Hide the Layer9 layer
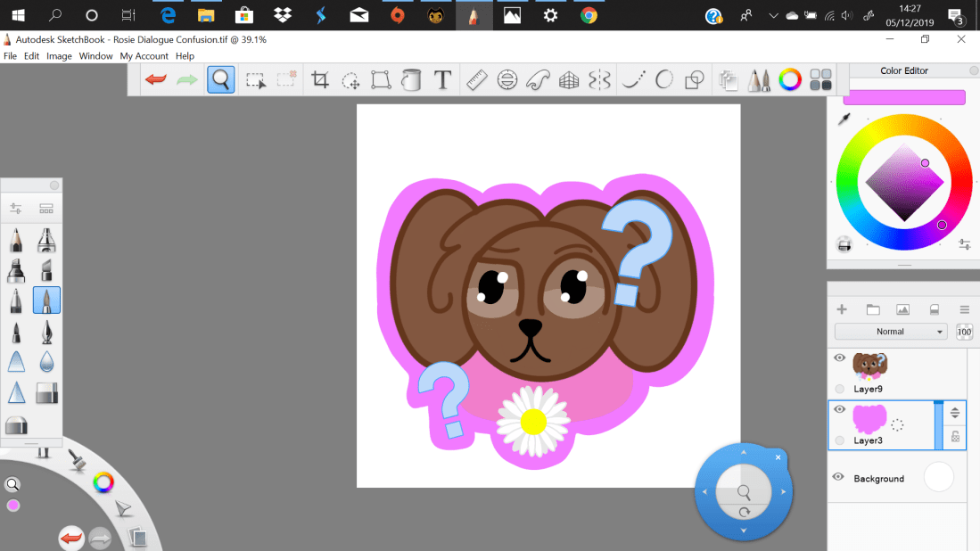 839,358
